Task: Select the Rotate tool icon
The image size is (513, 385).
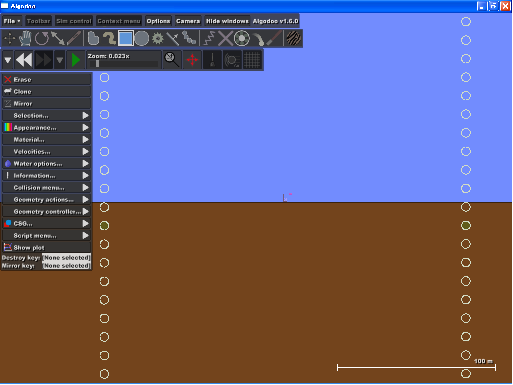Action: pos(42,38)
